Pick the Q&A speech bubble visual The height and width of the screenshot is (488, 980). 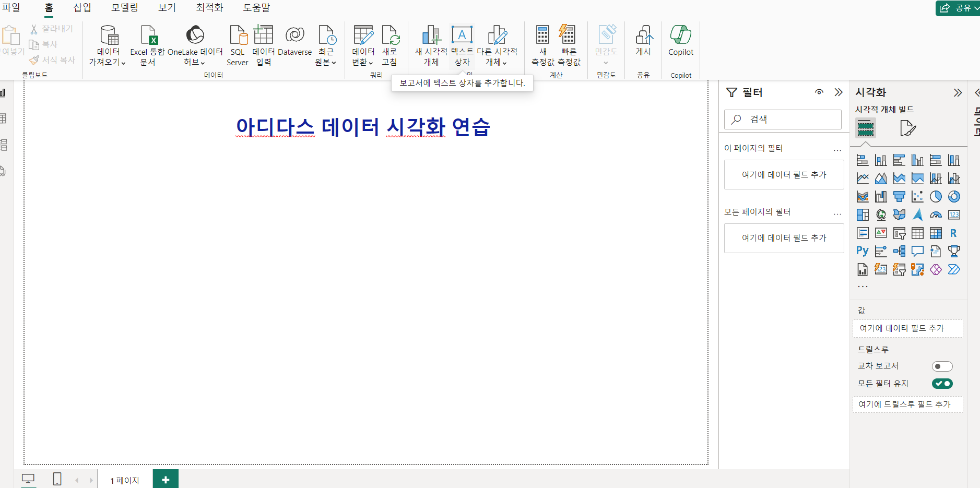pos(917,252)
